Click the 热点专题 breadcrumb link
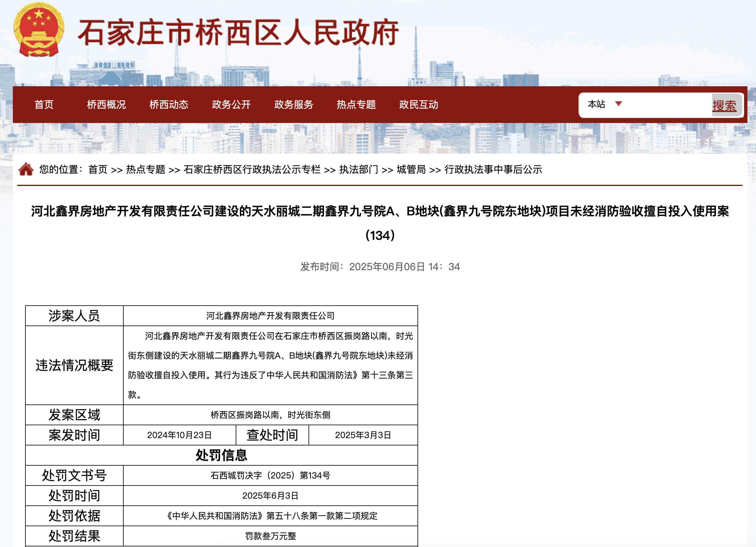Viewport: 756px width, 547px height. tap(146, 169)
